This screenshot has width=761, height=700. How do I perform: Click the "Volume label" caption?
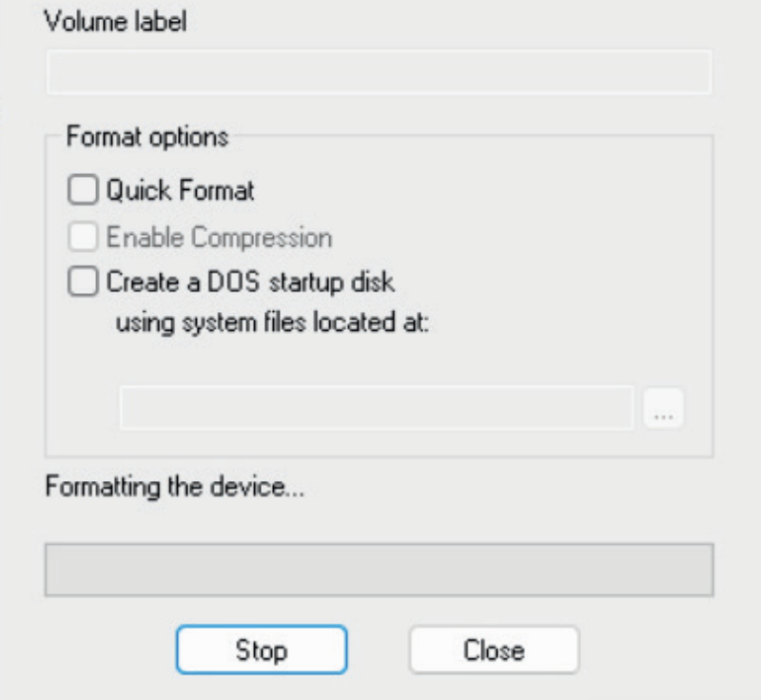[115, 23]
